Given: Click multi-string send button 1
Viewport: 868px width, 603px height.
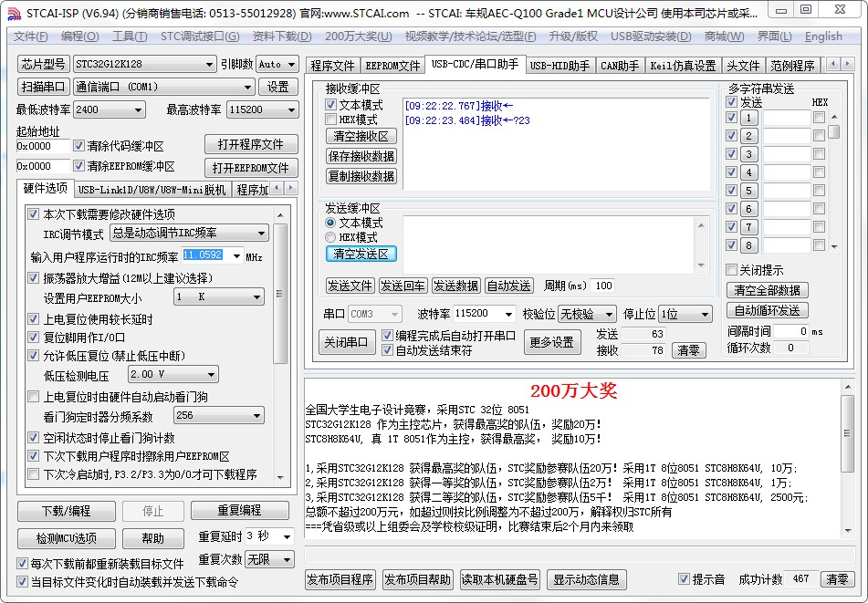Looking at the screenshot, I should (x=748, y=118).
